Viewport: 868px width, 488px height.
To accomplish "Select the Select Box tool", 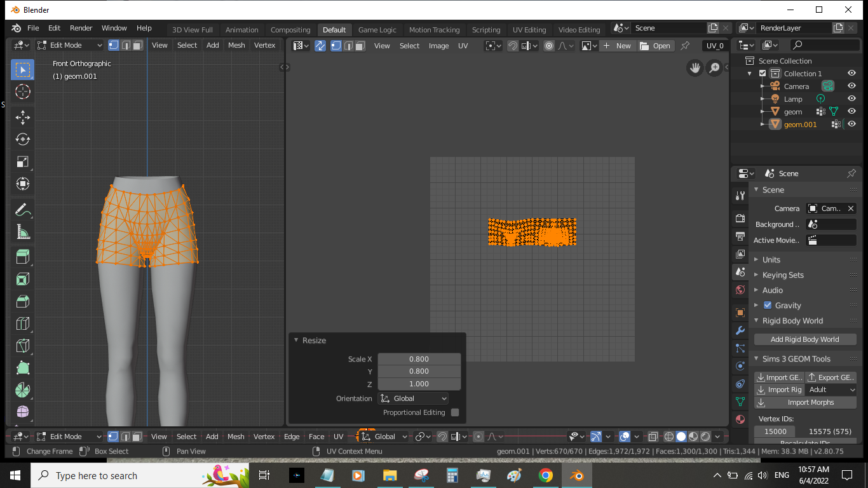I will pos(22,69).
